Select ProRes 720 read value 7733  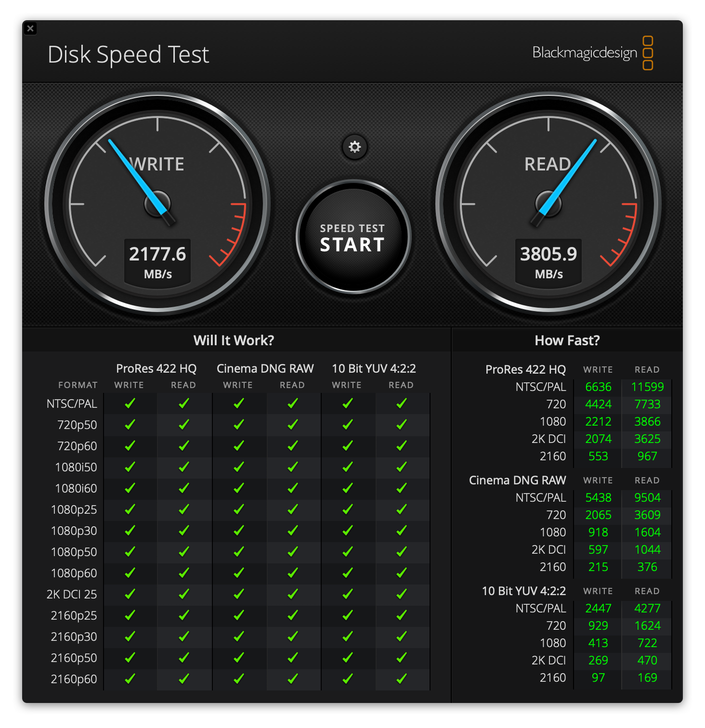pyautogui.click(x=647, y=404)
